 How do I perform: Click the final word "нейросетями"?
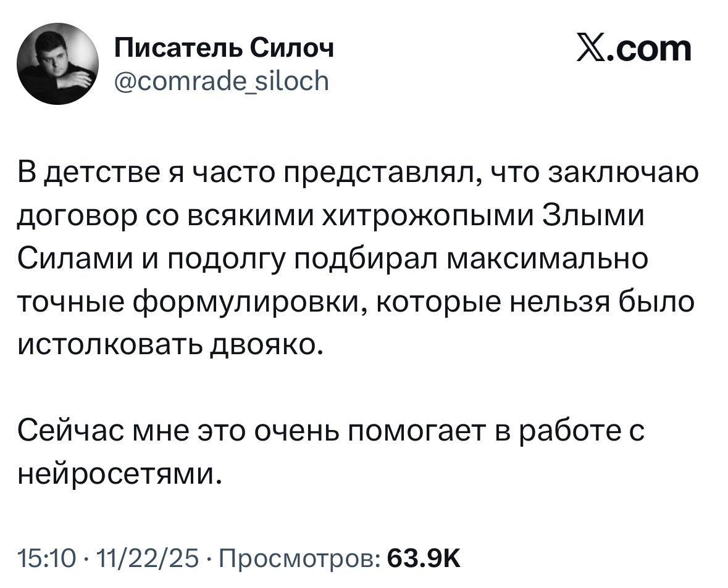click(x=117, y=473)
